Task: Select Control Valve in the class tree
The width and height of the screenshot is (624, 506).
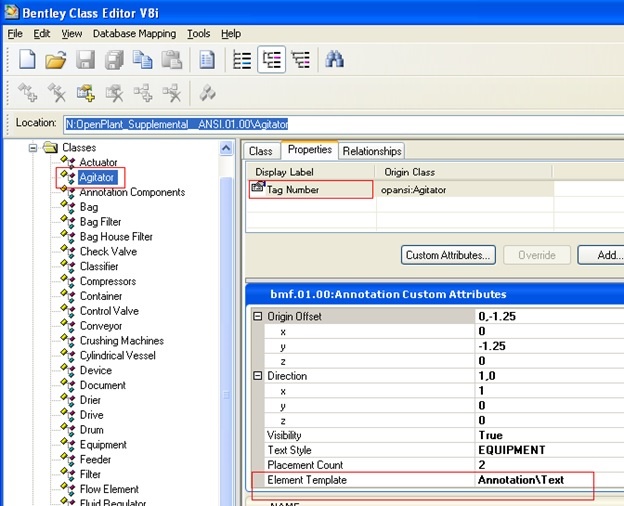Action: tap(109, 311)
